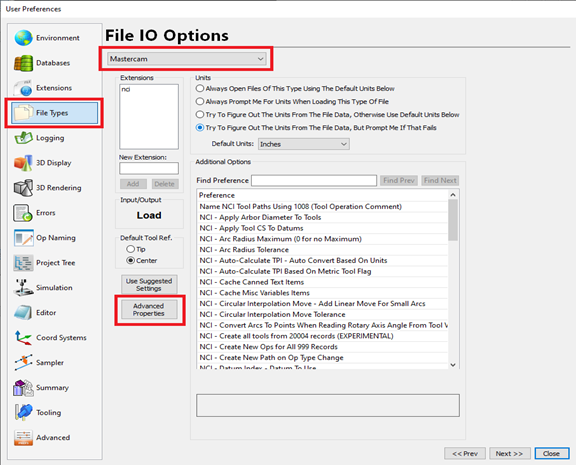
Task: Select the File Types folder icon
Action: 24,113
